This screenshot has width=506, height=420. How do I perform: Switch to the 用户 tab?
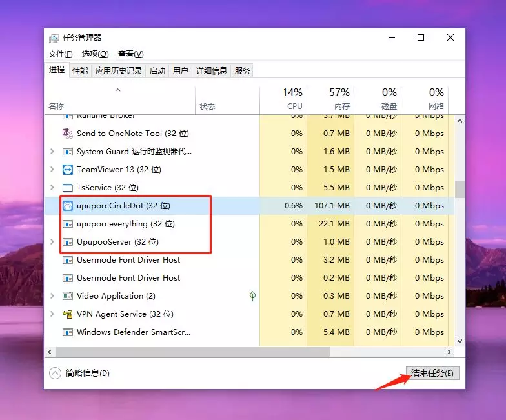pos(181,71)
